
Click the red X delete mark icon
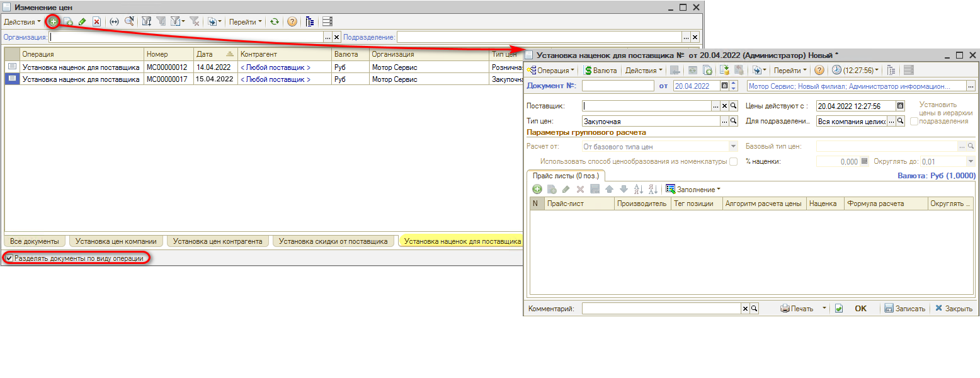pyautogui.click(x=96, y=21)
